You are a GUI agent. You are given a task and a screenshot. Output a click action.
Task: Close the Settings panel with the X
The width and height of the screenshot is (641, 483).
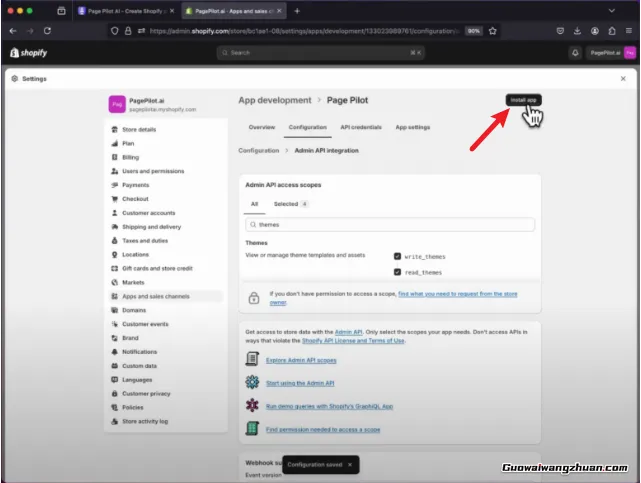[x=623, y=78]
